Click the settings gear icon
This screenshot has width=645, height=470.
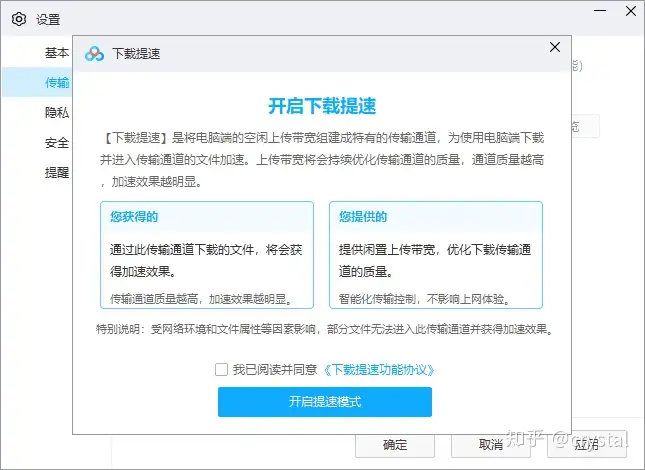(x=19, y=19)
